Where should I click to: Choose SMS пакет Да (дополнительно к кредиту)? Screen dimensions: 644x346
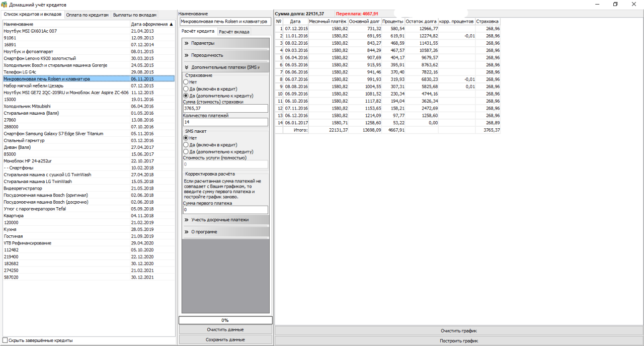[x=186, y=151]
